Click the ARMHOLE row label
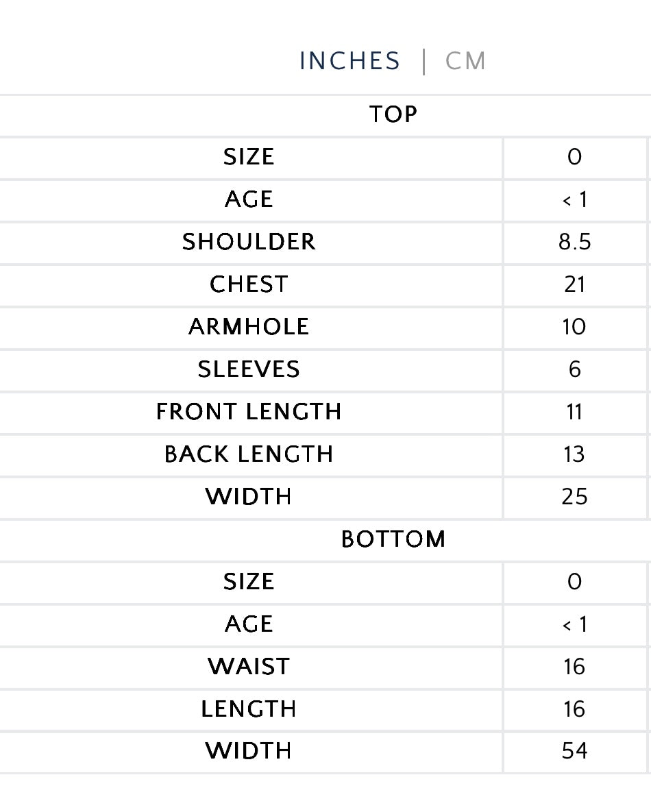The height and width of the screenshot is (812, 651). (x=249, y=327)
